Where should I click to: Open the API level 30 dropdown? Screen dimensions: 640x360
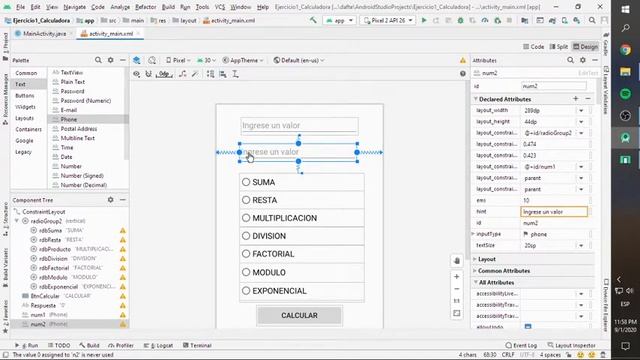pos(207,60)
